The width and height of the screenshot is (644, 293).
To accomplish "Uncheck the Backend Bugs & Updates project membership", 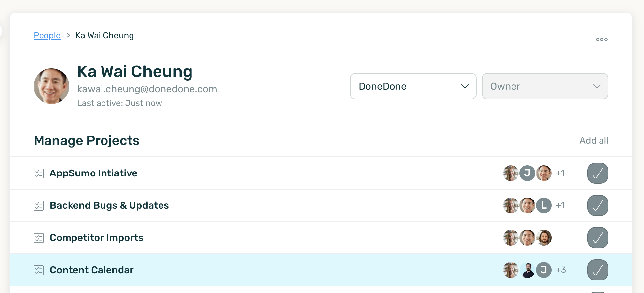I will (598, 205).
